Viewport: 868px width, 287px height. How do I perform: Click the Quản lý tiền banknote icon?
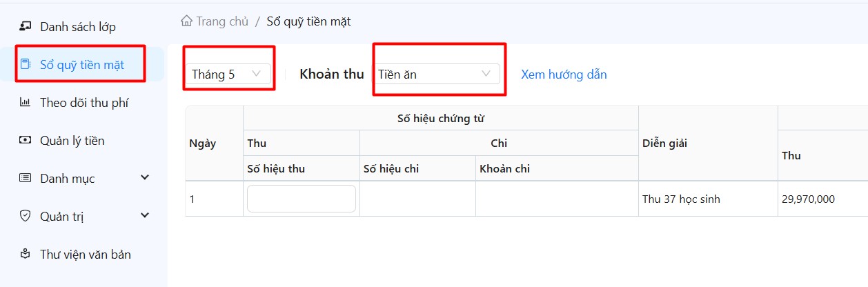26,141
